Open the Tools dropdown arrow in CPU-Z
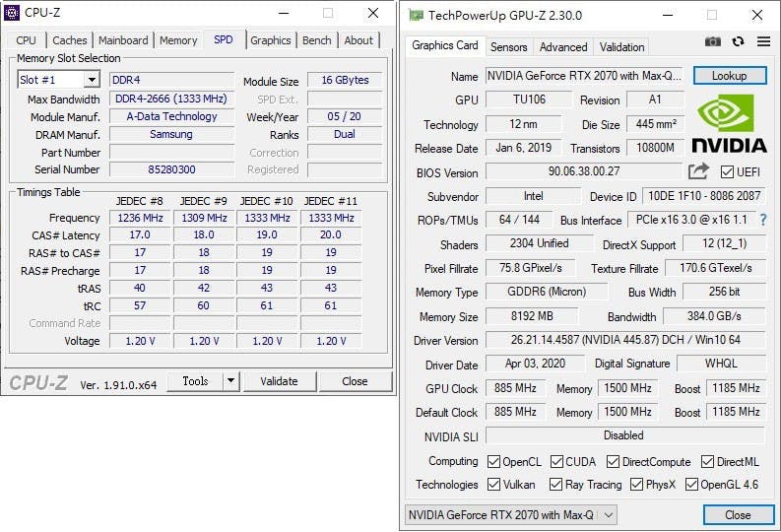Viewport: 781px width, 532px height. (x=230, y=381)
